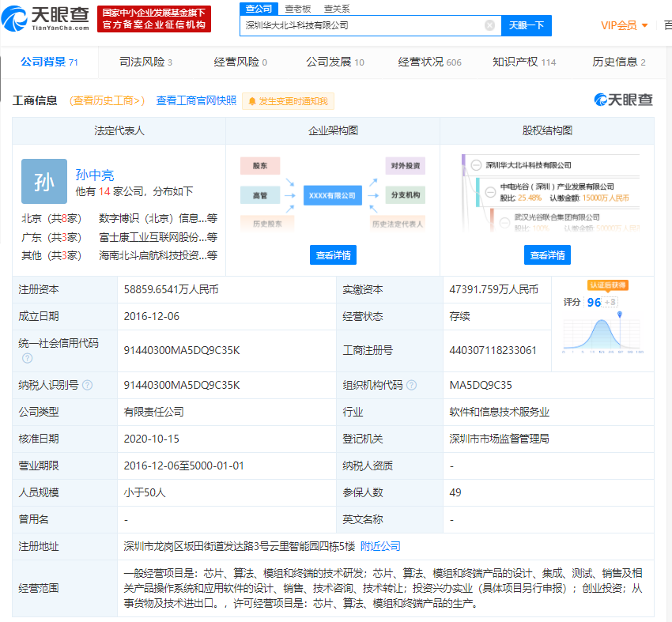
Task: Open the 知识产权 tab
Action: point(523,62)
